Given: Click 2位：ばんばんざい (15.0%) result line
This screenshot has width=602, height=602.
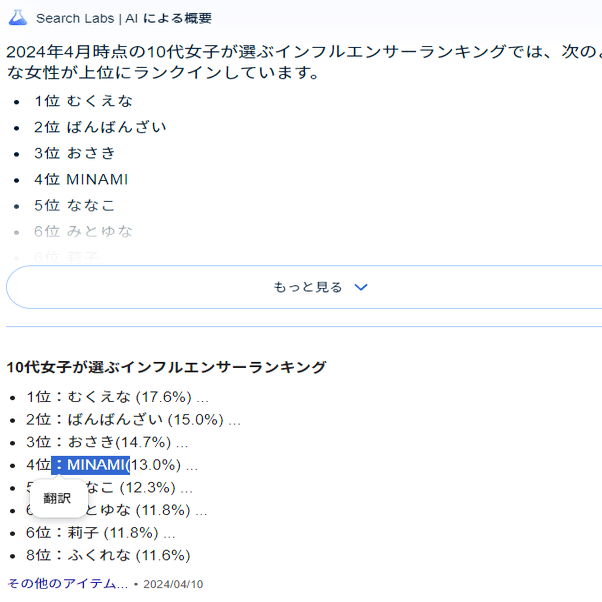Looking at the screenshot, I should click(133, 420).
